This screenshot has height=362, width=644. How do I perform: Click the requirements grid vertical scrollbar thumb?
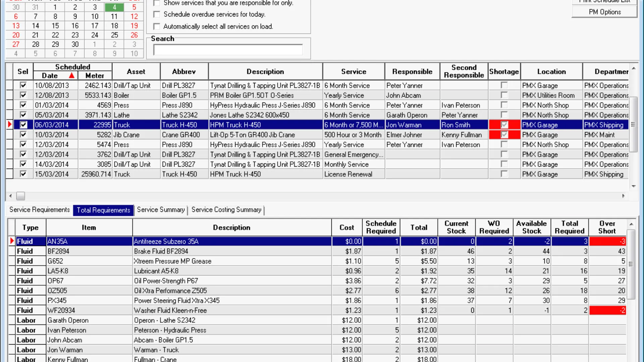click(631, 264)
